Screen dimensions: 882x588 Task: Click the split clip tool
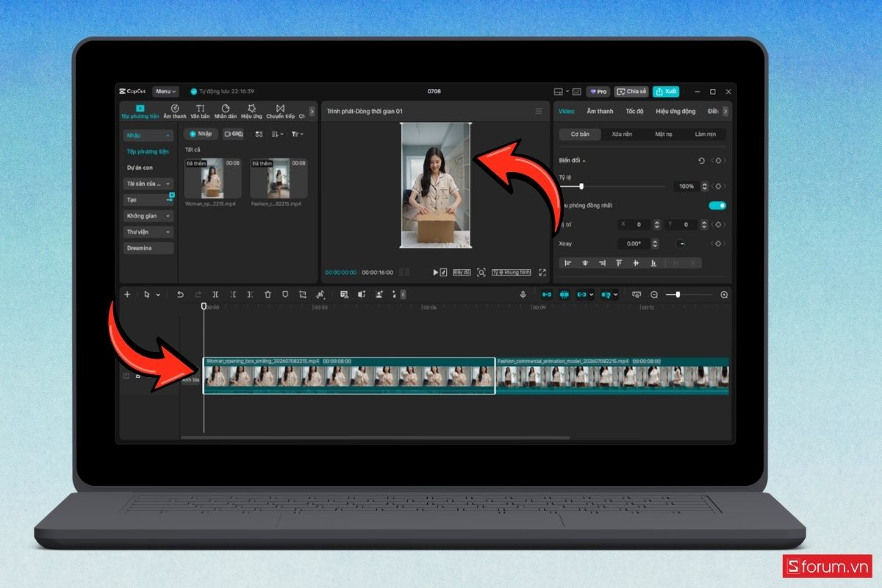215,294
